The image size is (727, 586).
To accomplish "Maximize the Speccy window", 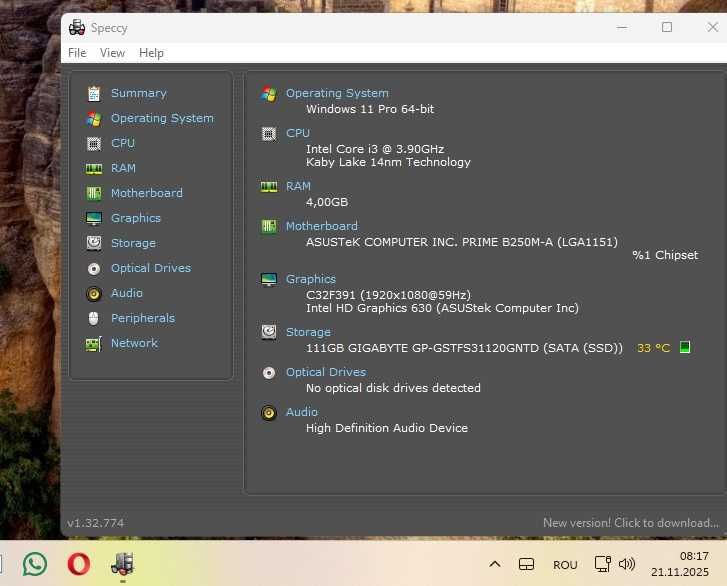I will 667,27.
